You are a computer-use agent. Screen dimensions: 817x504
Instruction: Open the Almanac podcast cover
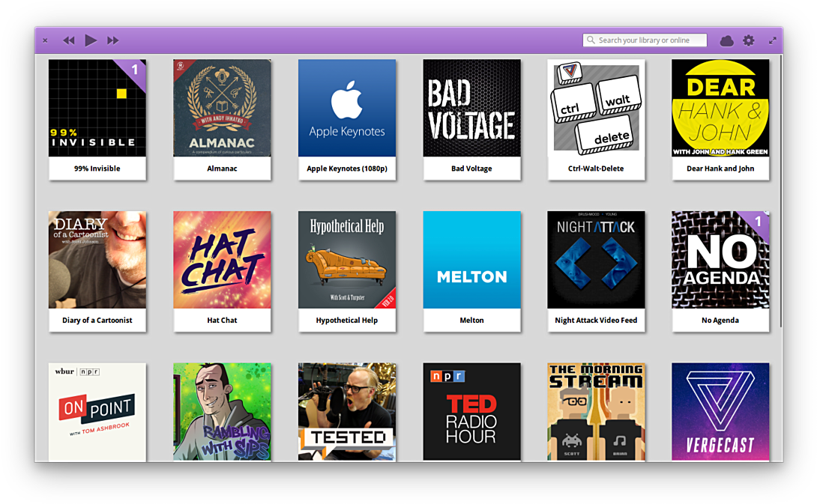222,108
